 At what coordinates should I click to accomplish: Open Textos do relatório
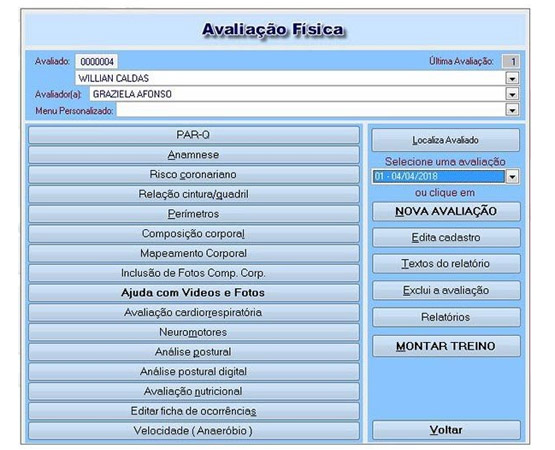(446, 264)
